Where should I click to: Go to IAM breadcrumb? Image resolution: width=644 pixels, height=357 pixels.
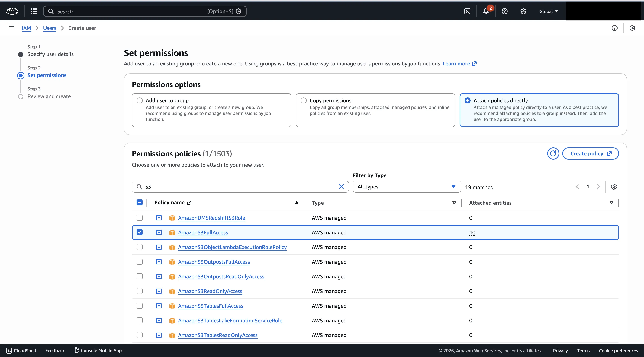(x=26, y=28)
